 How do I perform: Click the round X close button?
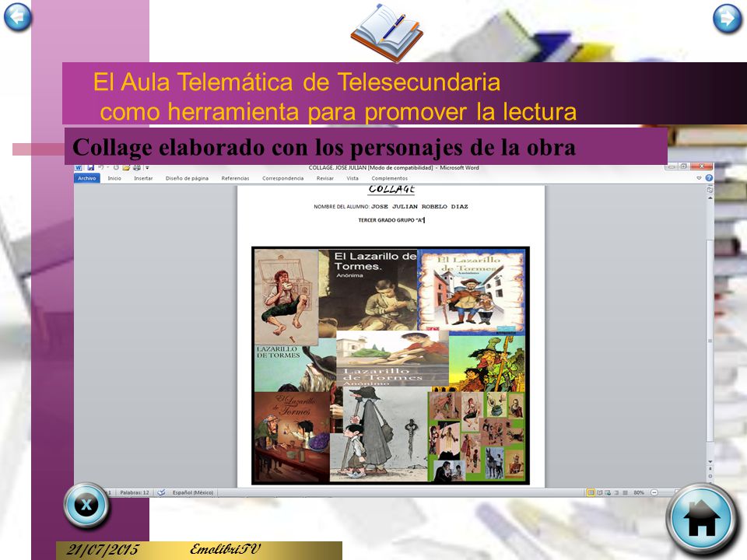coord(86,506)
